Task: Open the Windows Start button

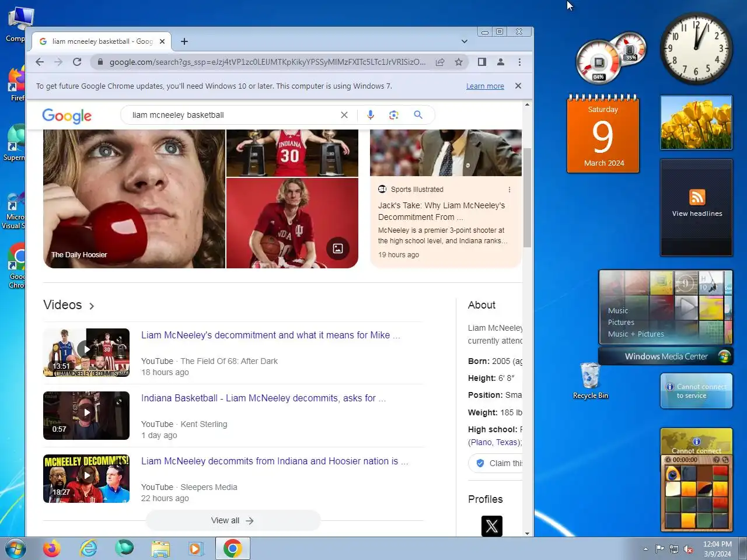Action: point(15,549)
